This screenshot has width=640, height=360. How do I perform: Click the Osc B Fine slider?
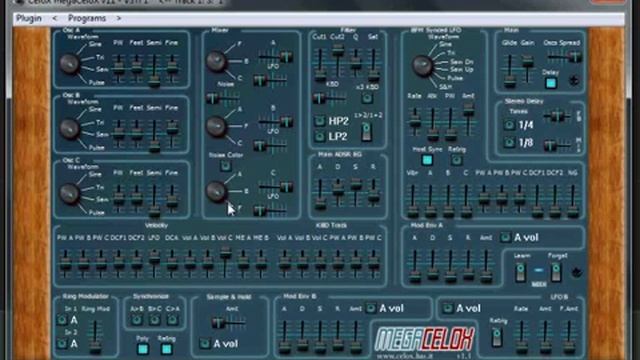pos(172,133)
